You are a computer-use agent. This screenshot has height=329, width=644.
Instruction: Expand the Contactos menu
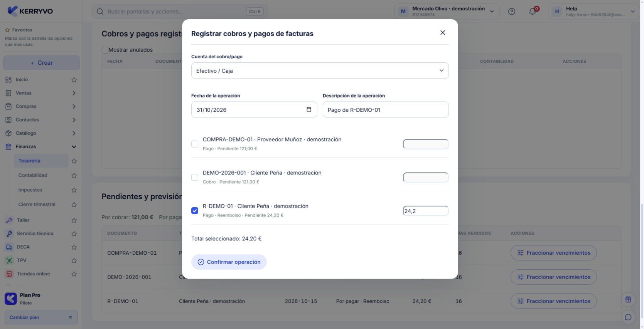pyautogui.click(x=41, y=120)
